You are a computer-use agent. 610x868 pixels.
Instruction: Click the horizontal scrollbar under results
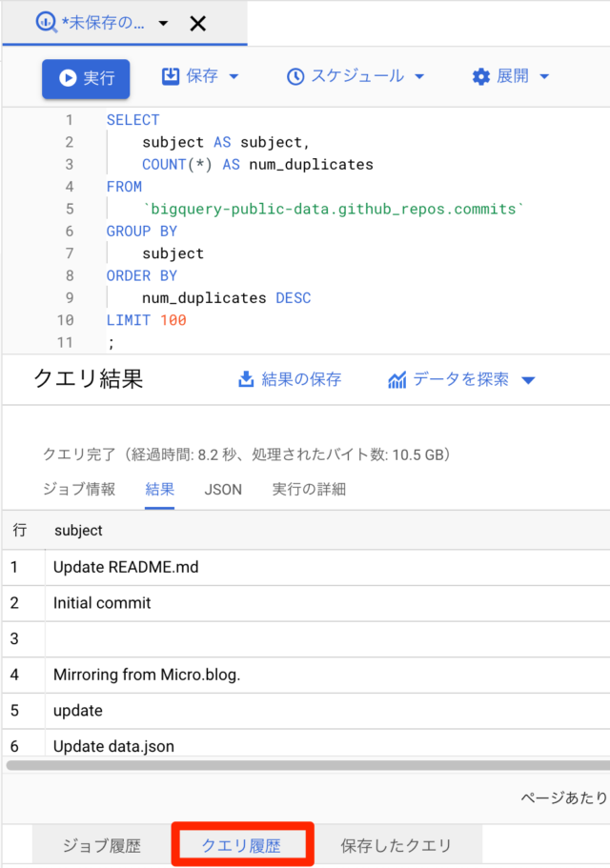[308, 765]
